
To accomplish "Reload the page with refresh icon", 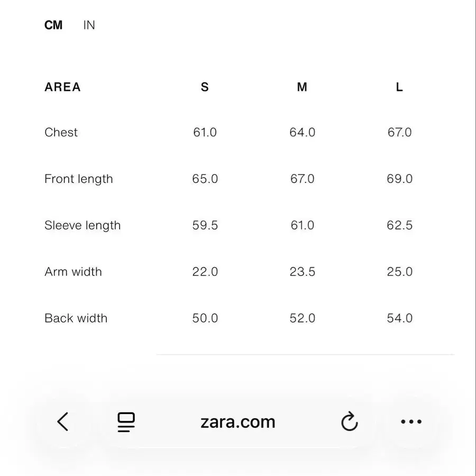I will point(349,422).
